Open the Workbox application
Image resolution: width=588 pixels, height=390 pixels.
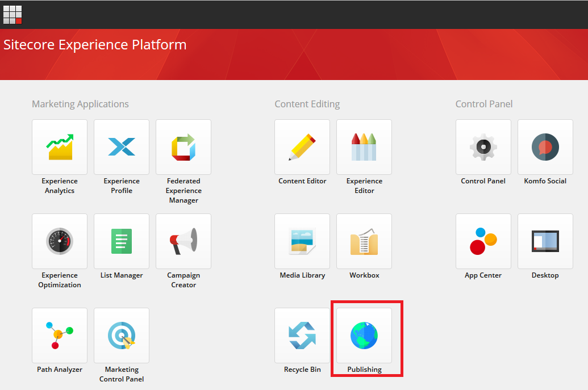[x=364, y=241]
